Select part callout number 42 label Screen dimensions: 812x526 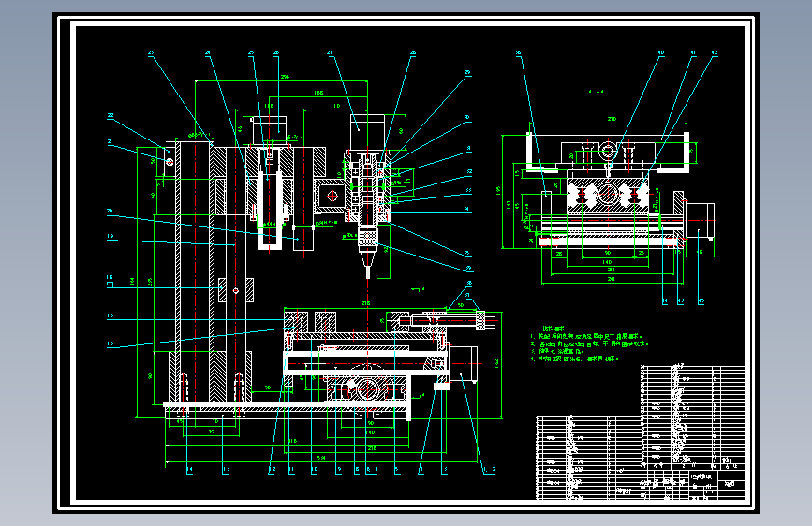click(x=714, y=52)
